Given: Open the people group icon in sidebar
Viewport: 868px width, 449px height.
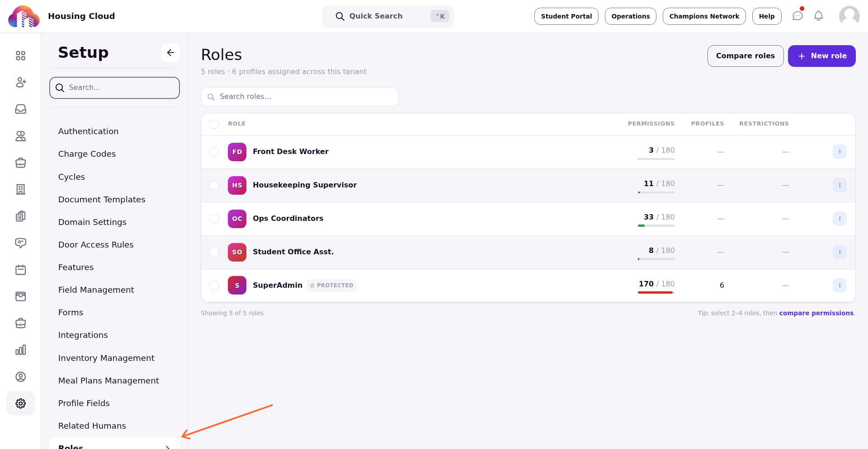Looking at the screenshot, I should (20, 136).
